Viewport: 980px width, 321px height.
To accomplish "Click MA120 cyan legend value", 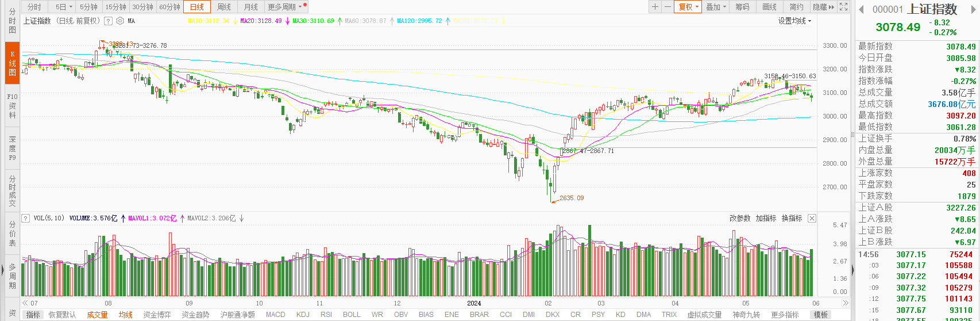I will [x=419, y=21].
